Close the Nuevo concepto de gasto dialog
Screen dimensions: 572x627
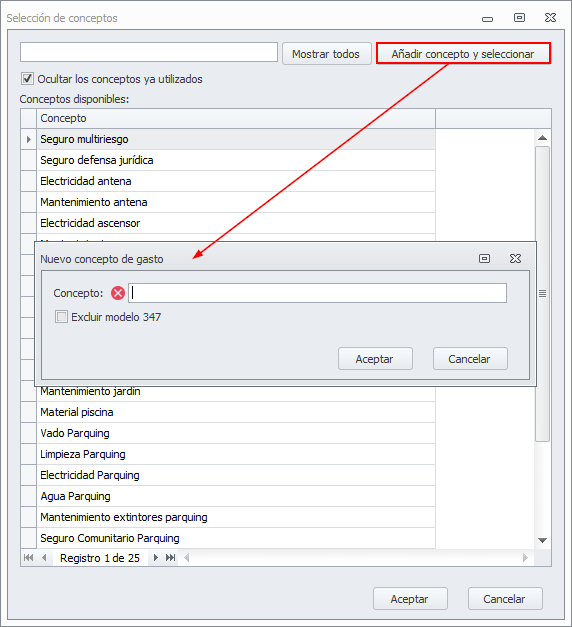[515, 259]
